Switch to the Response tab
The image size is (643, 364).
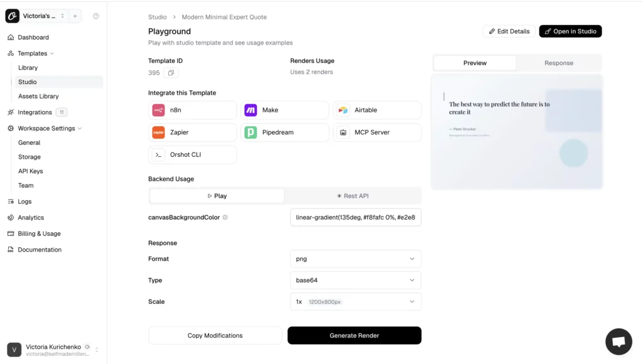[x=558, y=63]
